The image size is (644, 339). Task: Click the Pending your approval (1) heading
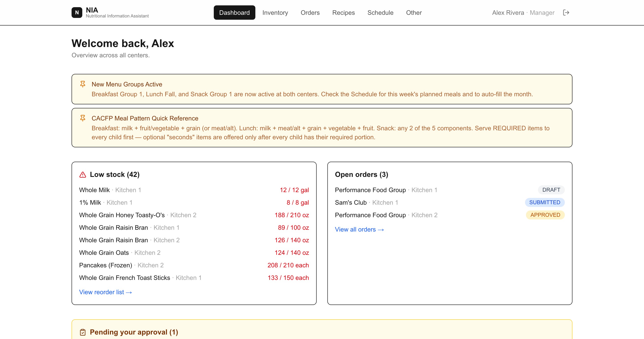click(134, 332)
